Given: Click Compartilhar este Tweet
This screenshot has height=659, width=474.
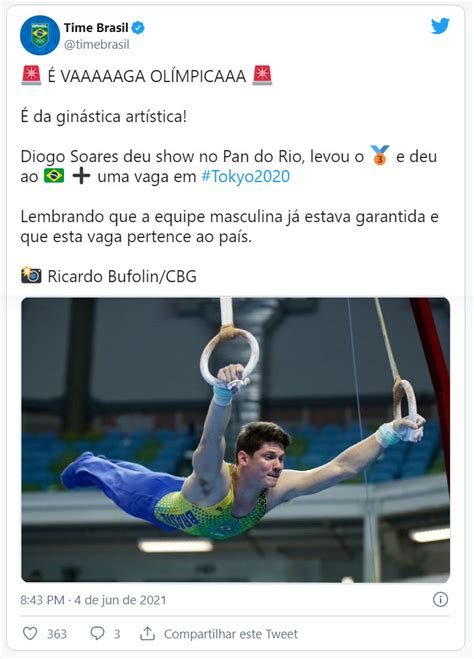Looking at the screenshot, I should (x=231, y=634).
